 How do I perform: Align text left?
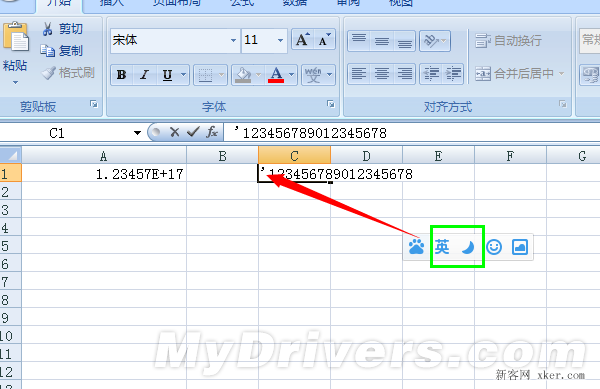(359, 73)
